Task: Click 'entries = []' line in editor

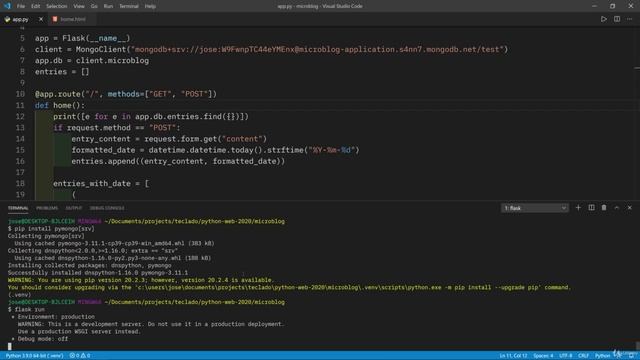Action: (62, 72)
